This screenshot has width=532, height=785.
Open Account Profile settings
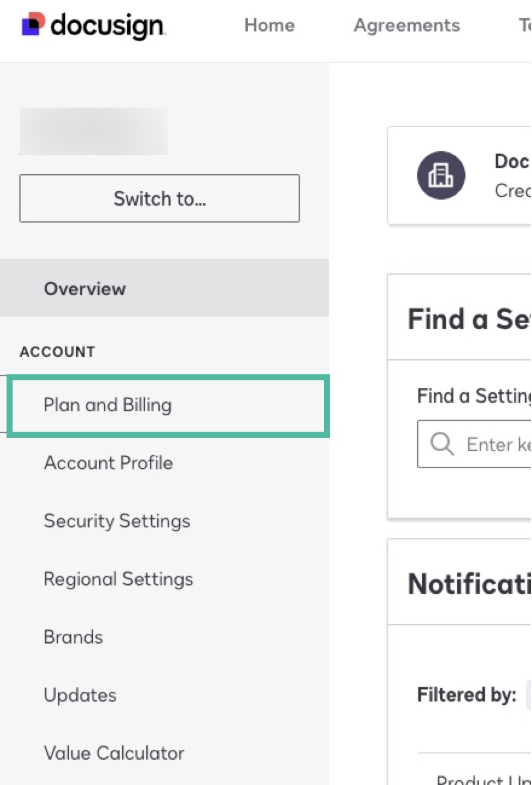[x=108, y=463]
